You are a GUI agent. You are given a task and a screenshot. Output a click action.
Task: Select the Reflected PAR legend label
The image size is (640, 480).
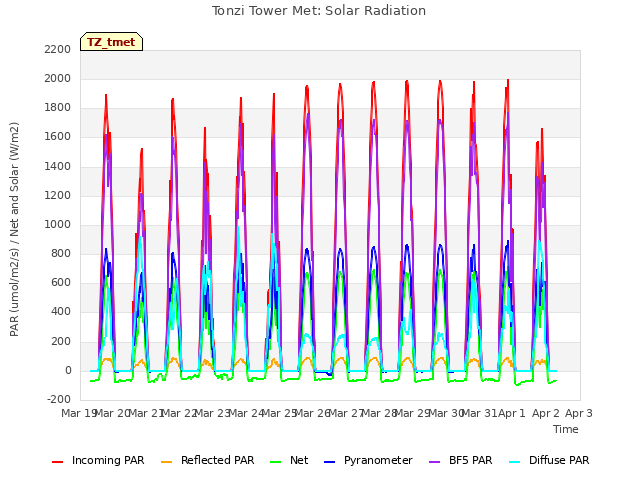[218, 460]
